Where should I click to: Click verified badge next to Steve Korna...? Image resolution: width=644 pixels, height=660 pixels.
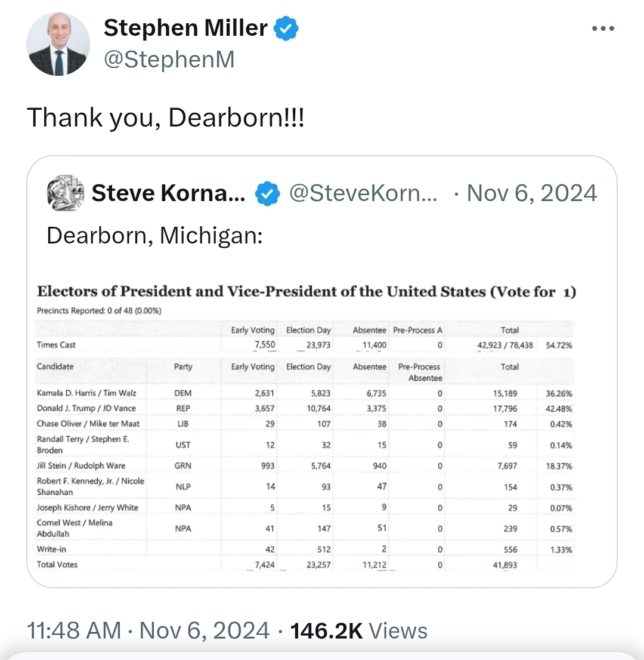pyautogui.click(x=268, y=193)
